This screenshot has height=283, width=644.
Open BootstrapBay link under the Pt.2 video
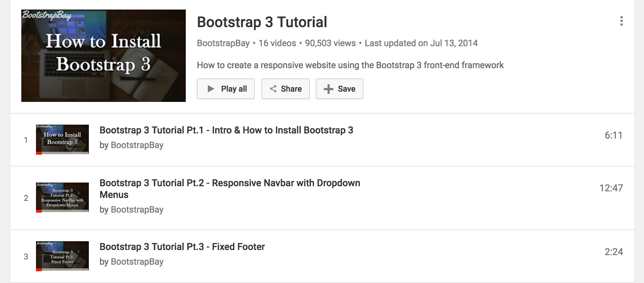click(137, 210)
